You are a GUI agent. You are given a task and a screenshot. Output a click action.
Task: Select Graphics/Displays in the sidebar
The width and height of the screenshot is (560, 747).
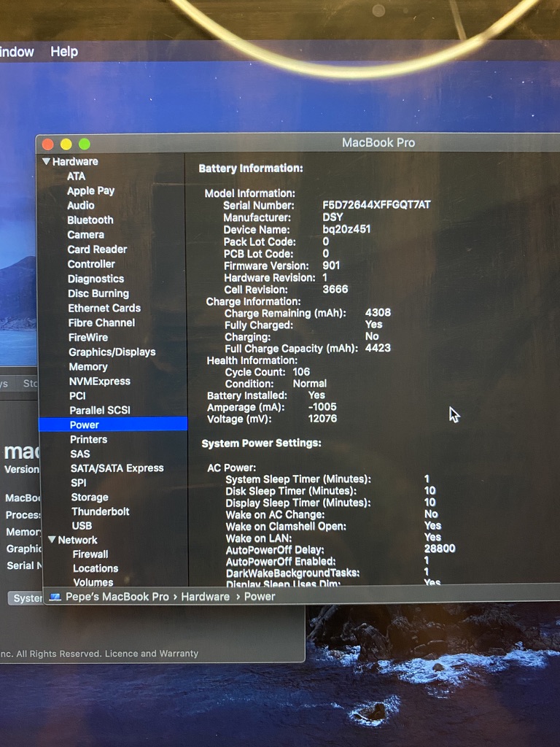112,352
